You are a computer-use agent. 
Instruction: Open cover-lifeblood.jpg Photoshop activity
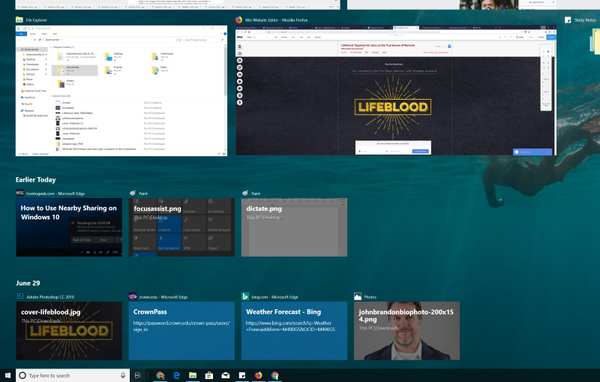click(69, 331)
